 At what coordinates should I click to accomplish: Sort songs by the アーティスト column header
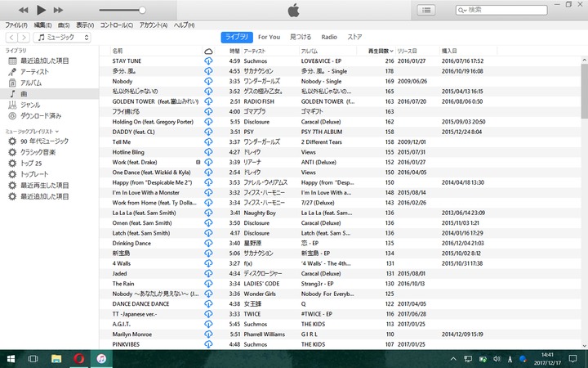click(x=255, y=51)
